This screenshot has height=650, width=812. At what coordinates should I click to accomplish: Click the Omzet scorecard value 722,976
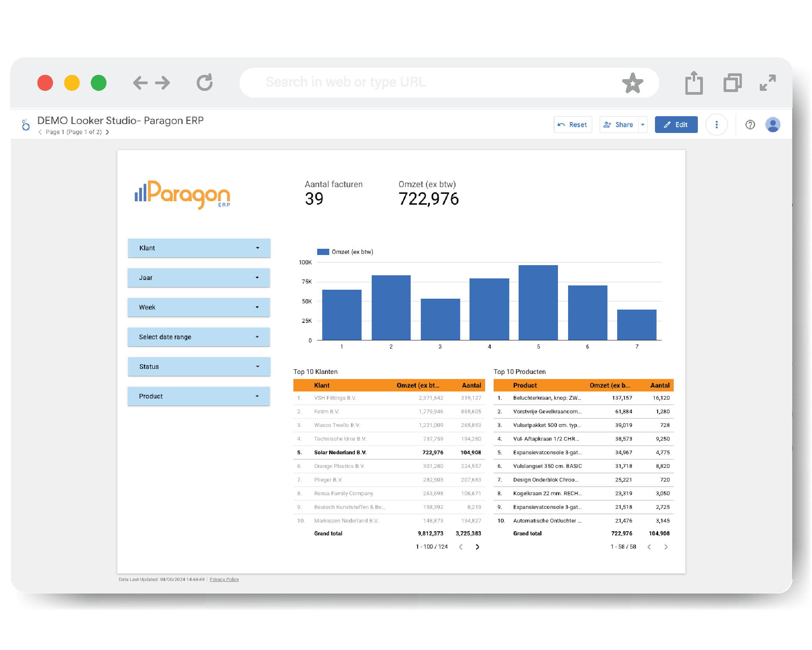point(429,199)
